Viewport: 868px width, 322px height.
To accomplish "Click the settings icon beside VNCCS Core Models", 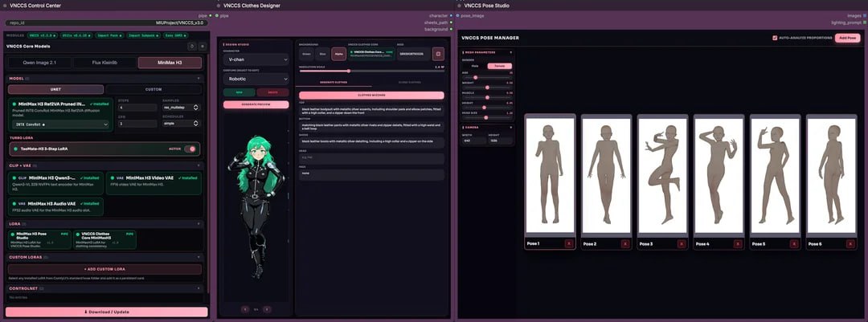I will [x=202, y=47].
